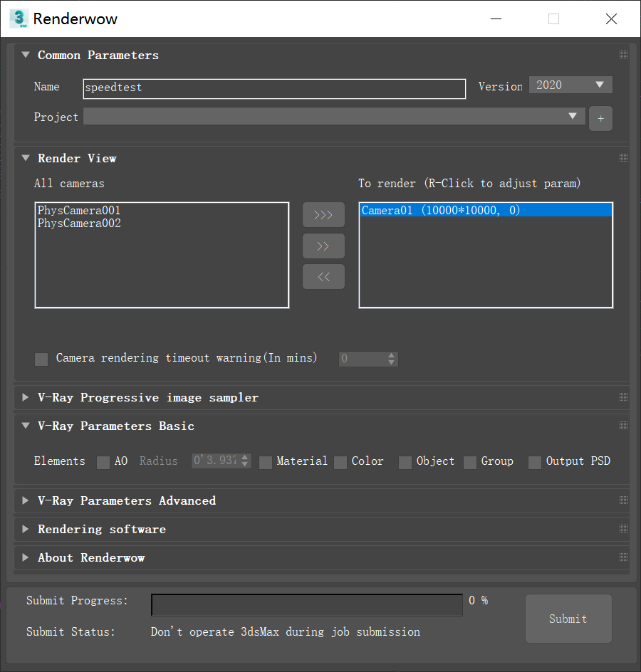Enable the Group element checkbox
Screen dimensions: 641x672
pos(470,463)
